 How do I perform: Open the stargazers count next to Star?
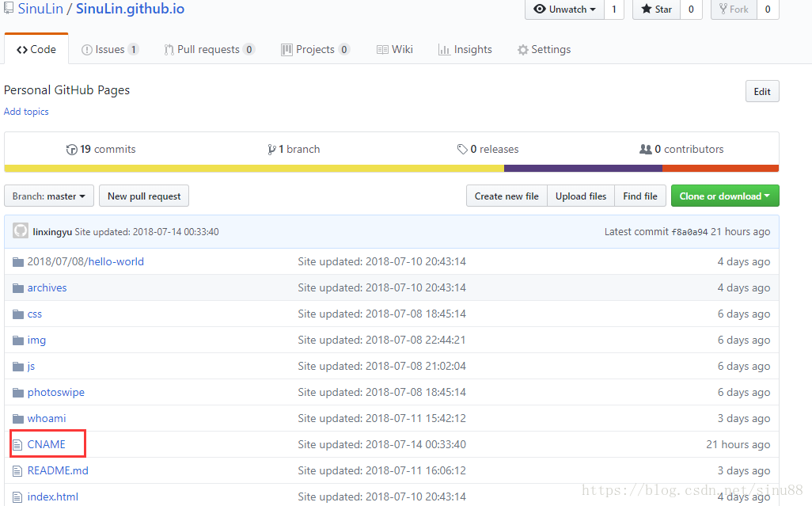click(x=691, y=10)
